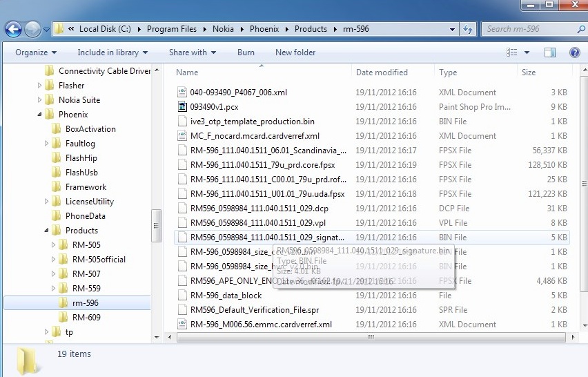The height and width of the screenshot is (377, 588).
Task: Click Local Disk (C:) in address bar
Action: [x=105, y=29]
